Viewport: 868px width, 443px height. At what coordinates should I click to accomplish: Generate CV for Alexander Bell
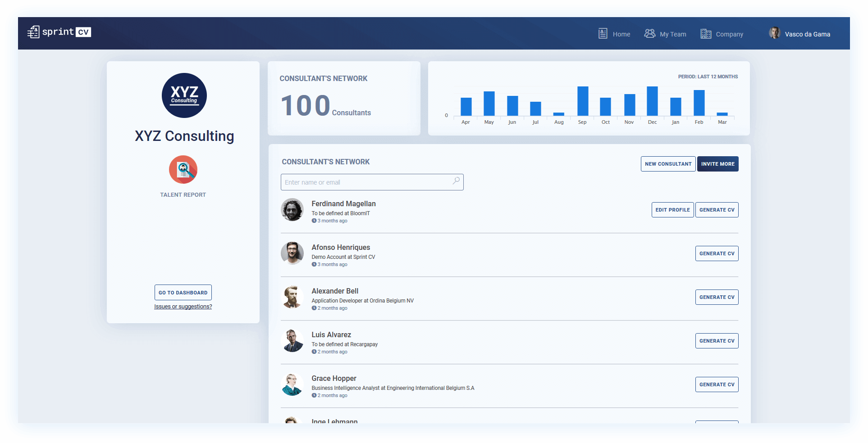(717, 297)
